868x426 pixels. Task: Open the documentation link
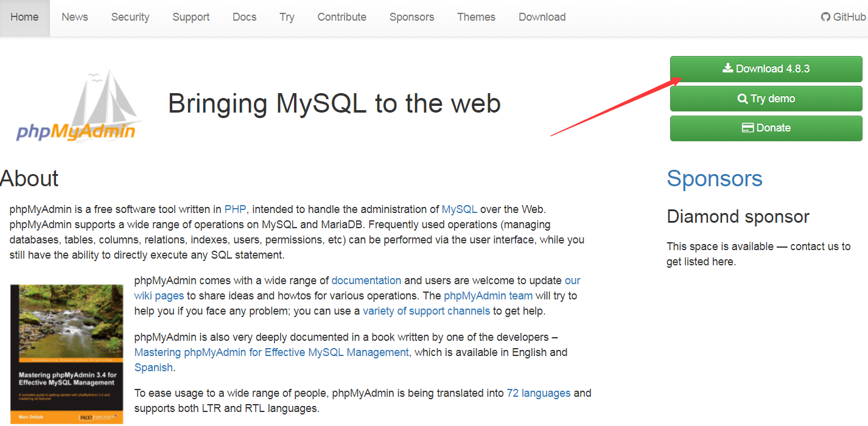366,281
